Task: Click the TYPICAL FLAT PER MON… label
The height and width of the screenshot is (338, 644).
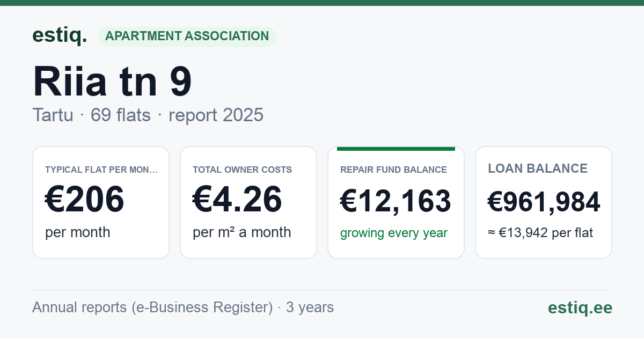Action: pos(101,170)
